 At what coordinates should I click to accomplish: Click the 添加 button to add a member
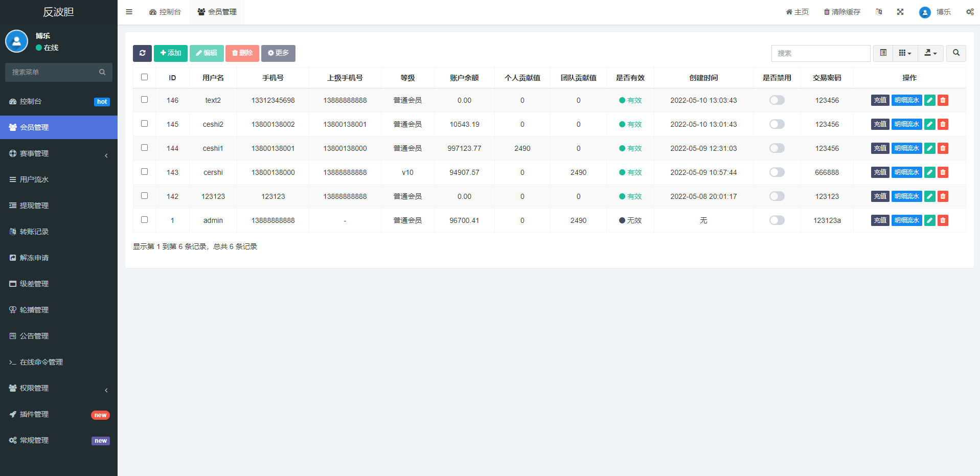coord(170,53)
